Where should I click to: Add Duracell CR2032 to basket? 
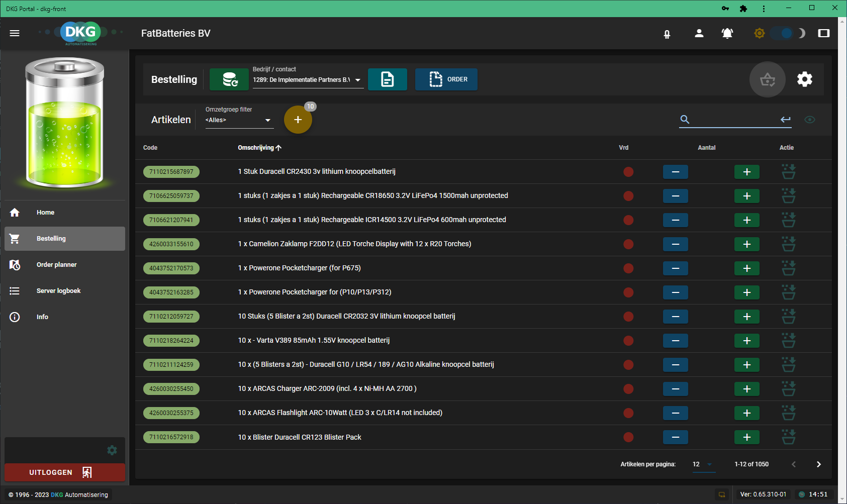tap(788, 317)
